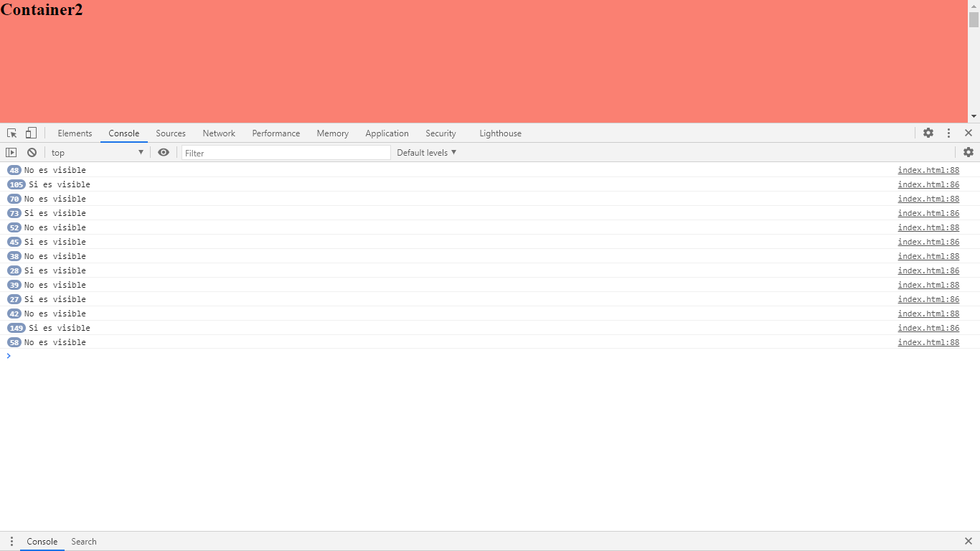Viewport: 980px width, 551px height.
Task: Clear the console with the ban icon
Action: pyautogui.click(x=32, y=152)
